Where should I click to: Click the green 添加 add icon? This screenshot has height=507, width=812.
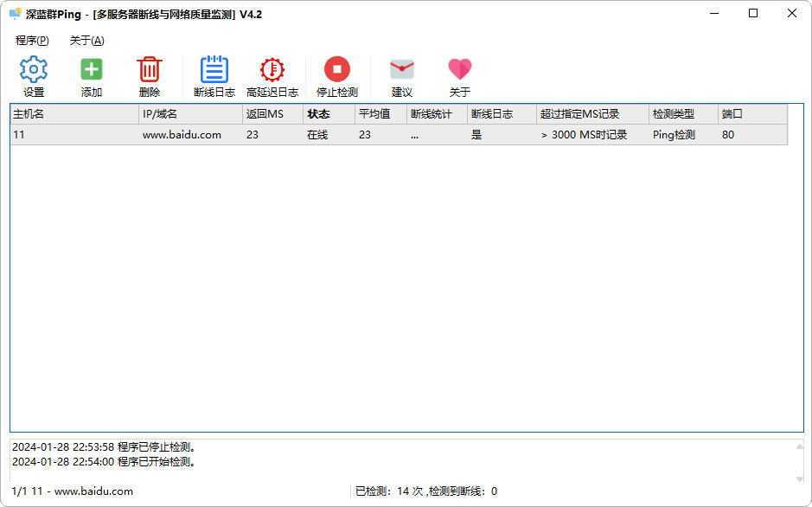click(x=92, y=69)
